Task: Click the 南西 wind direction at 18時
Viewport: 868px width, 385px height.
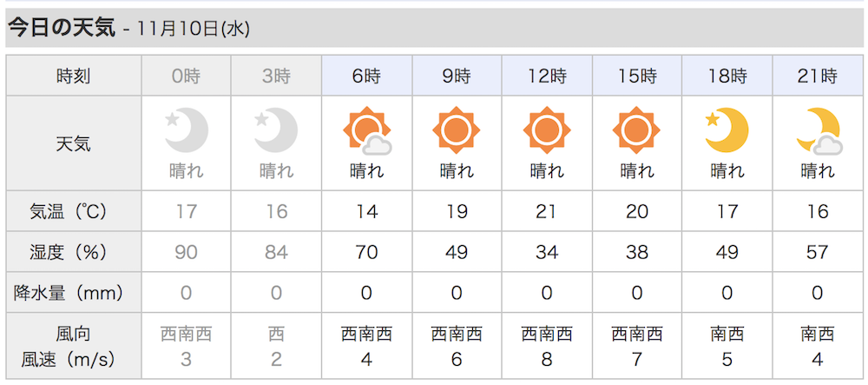Action: click(727, 334)
